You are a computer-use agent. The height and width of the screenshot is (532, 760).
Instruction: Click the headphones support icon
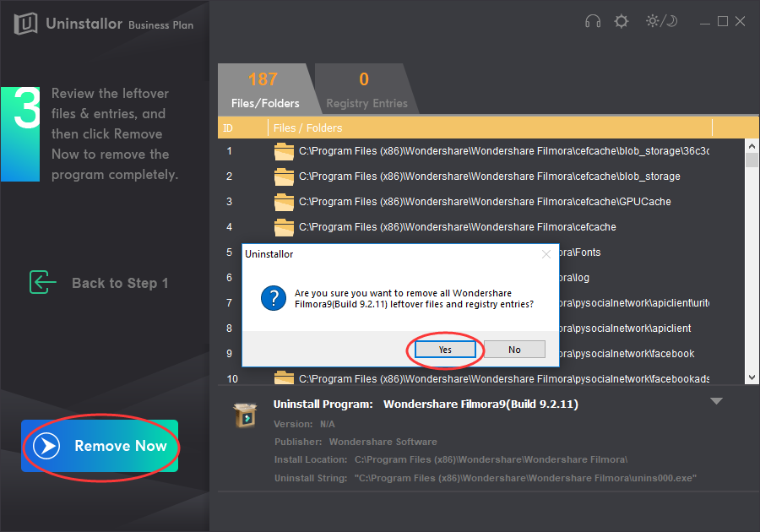(x=592, y=21)
